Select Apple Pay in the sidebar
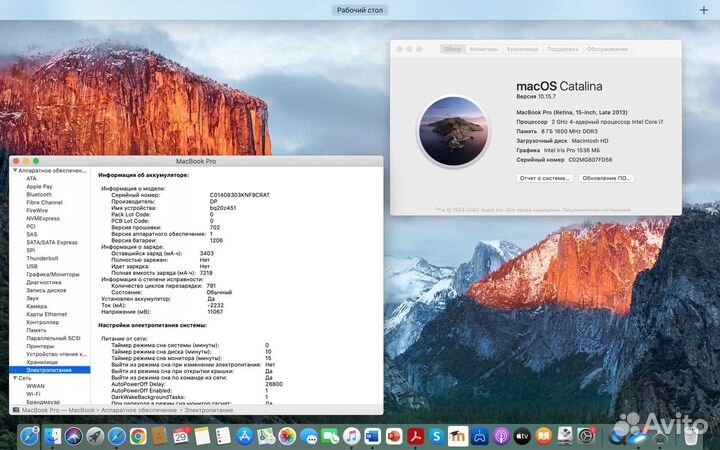720x450 pixels. pos(39,186)
